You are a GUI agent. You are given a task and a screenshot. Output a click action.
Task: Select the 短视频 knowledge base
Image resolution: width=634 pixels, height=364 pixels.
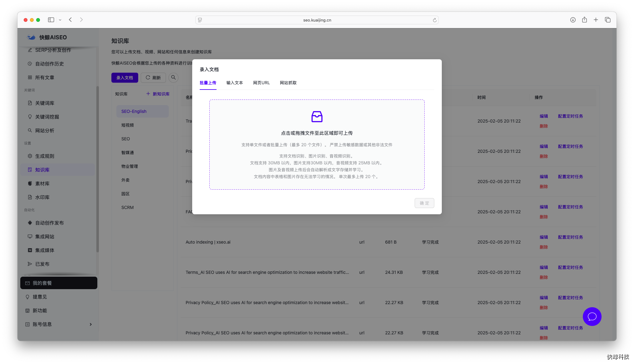coord(143,125)
